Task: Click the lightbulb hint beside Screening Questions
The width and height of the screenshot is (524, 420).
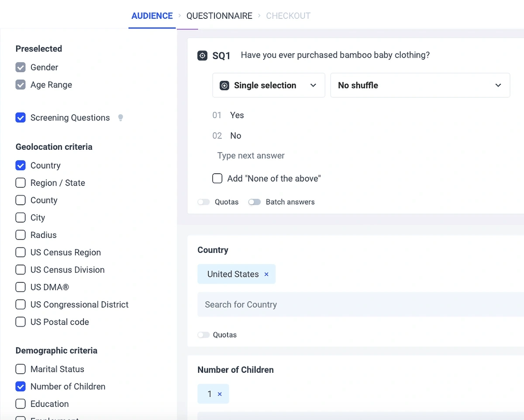Action: coord(121,118)
